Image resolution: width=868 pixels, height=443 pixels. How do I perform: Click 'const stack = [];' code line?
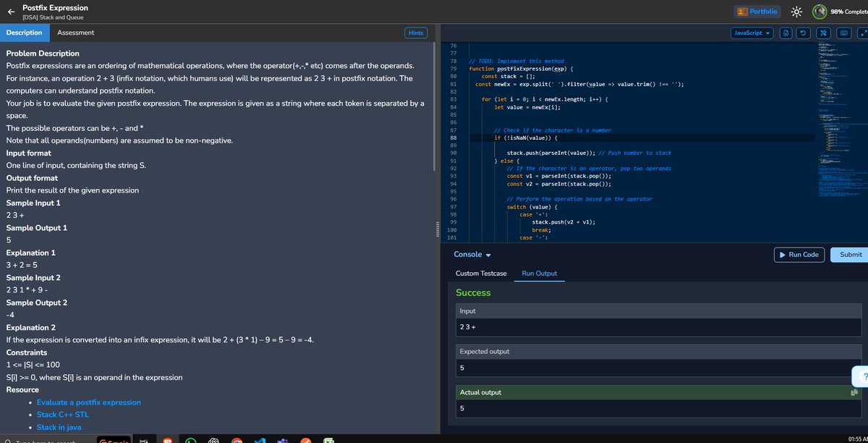pyautogui.click(x=508, y=76)
